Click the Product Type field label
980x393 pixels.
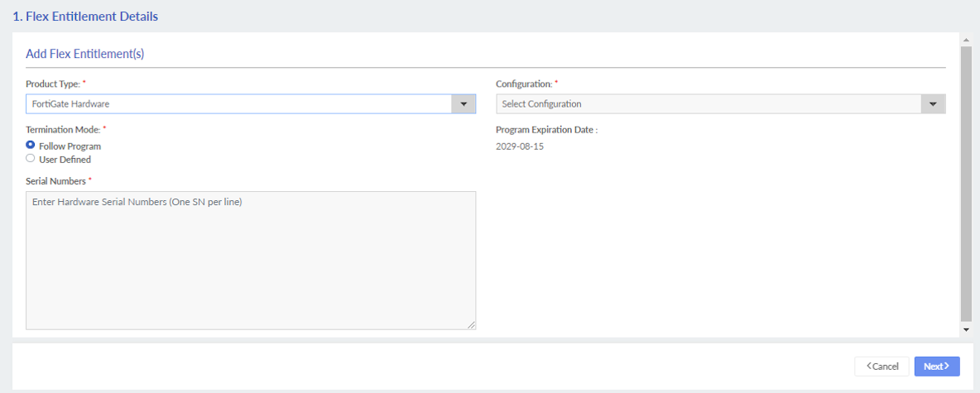pyautogui.click(x=53, y=84)
